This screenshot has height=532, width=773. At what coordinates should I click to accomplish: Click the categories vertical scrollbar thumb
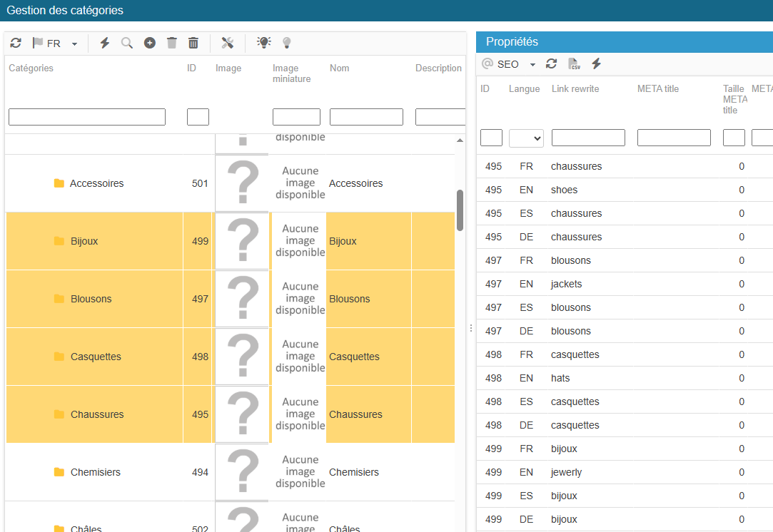pyautogui.click(x=460, y=210)
